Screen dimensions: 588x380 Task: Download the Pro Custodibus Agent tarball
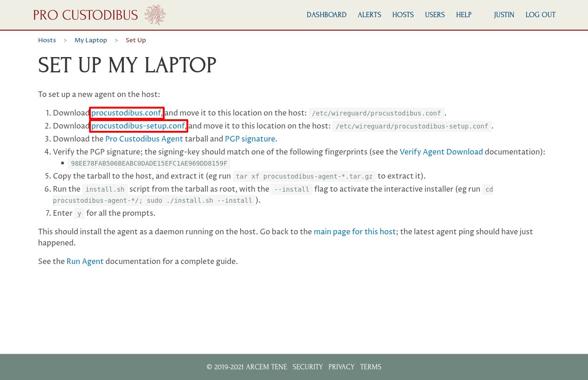coord(144,139)
